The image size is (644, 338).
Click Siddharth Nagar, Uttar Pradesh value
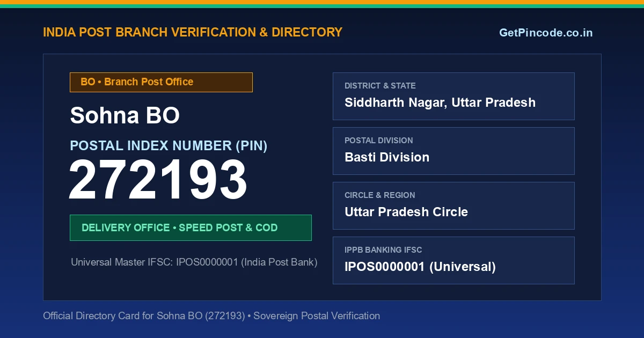(440, 102)
